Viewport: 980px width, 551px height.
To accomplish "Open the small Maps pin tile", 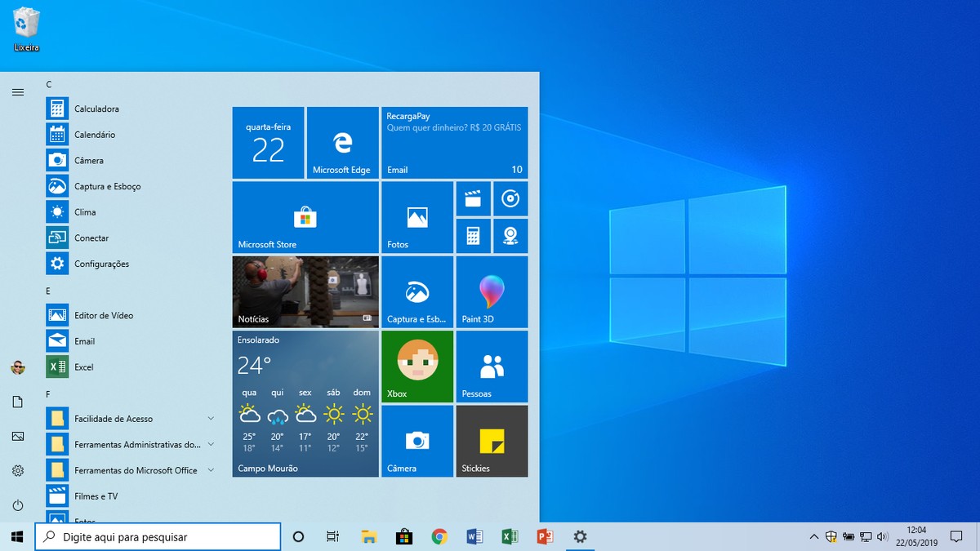I will point(510,236).
